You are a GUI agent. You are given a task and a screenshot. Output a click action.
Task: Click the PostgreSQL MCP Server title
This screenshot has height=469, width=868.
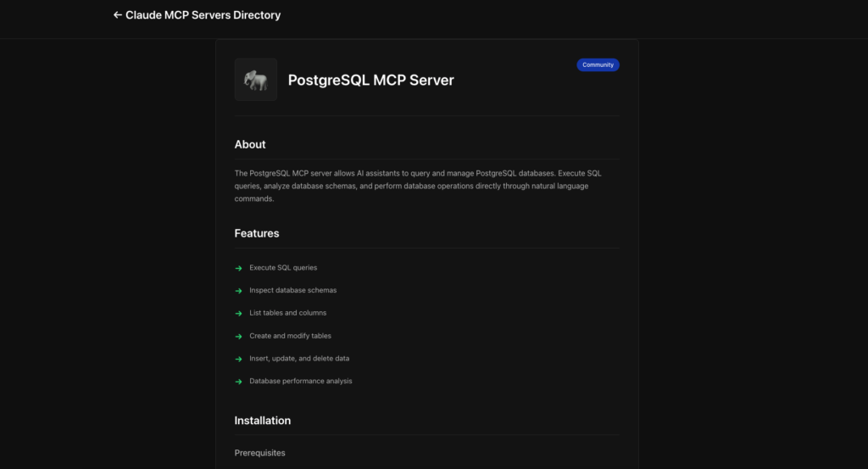370,81
